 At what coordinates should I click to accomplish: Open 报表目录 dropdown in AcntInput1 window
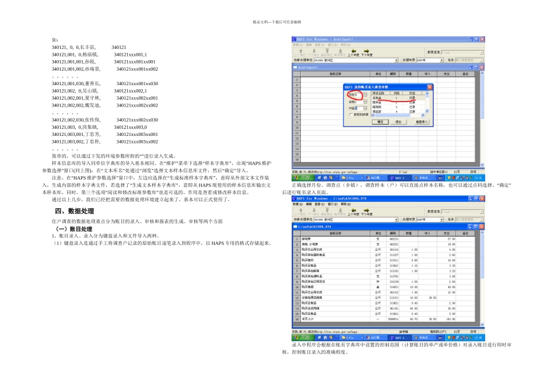click(481, 52)
